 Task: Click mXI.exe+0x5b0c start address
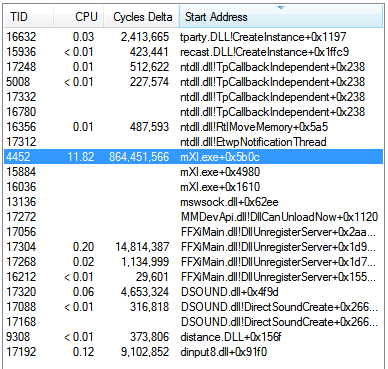(220, 157)
